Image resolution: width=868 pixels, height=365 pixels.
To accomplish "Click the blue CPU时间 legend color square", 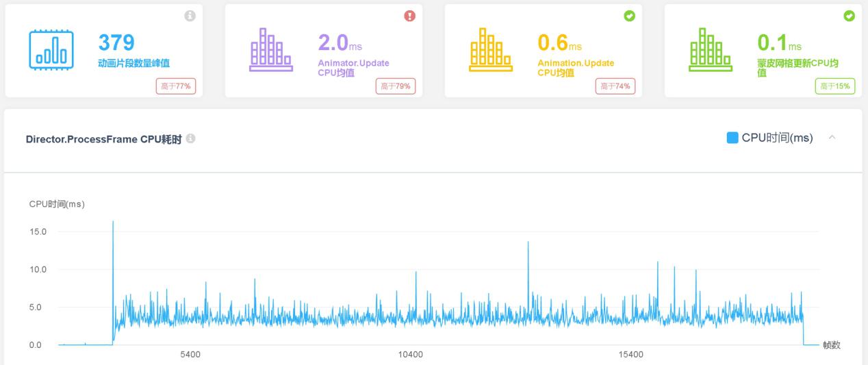I will pos(732,138).
